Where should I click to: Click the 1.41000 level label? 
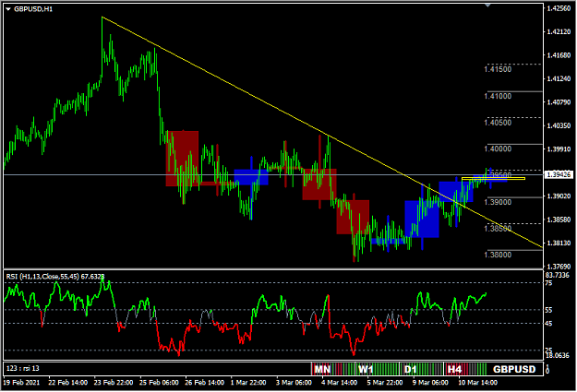pyautogui.click(x=498, y=96)
